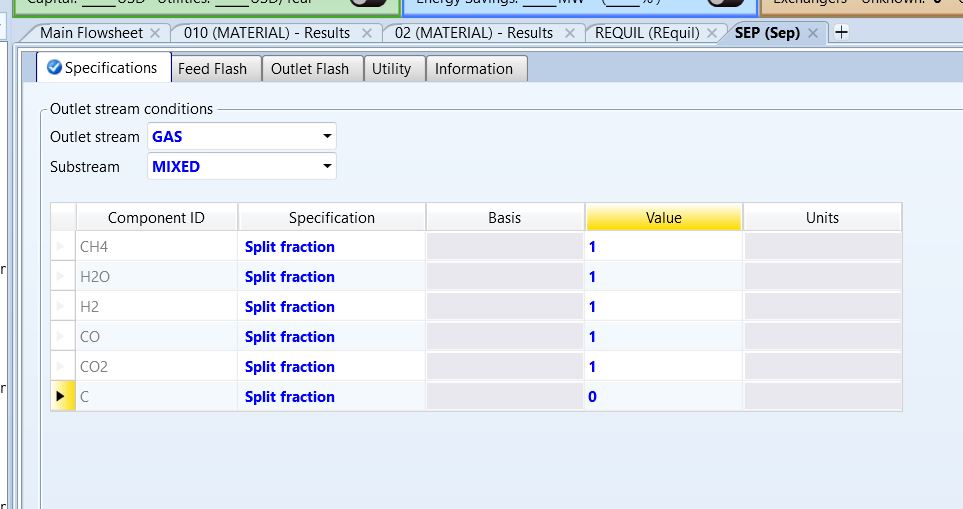
Task: Click the Units column header
Action: pyautogui.click(x=822, y=218)
